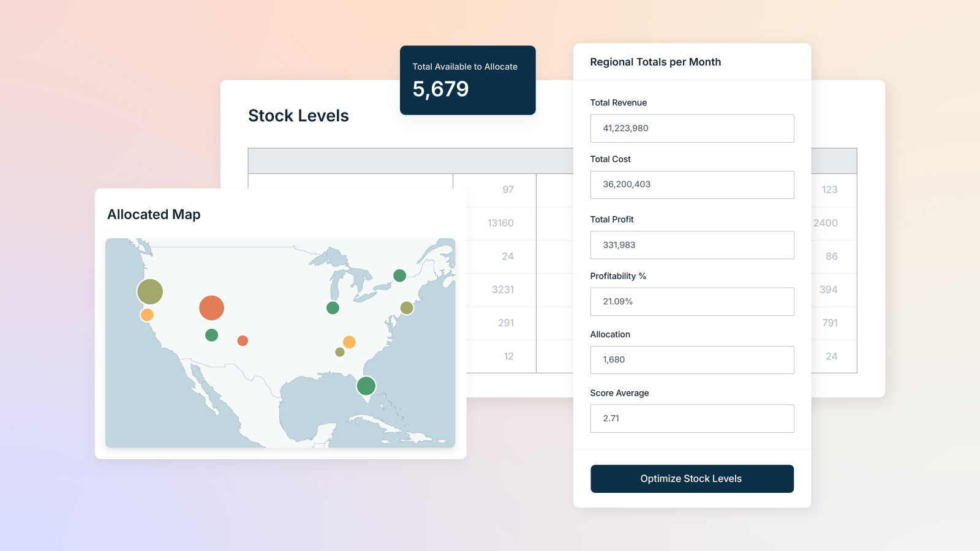Select the green bubble near the Great Lakes

(x=333, y=309)
